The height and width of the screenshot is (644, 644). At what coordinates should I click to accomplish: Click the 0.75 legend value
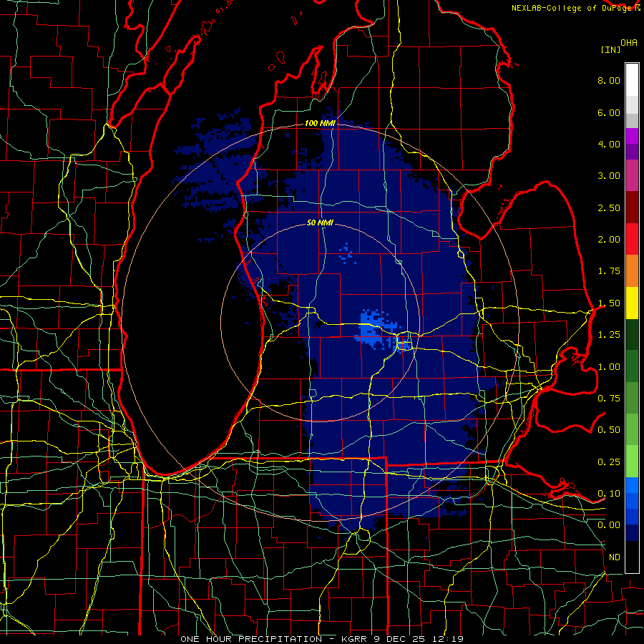pyautogui.click(x=609, y=399)
